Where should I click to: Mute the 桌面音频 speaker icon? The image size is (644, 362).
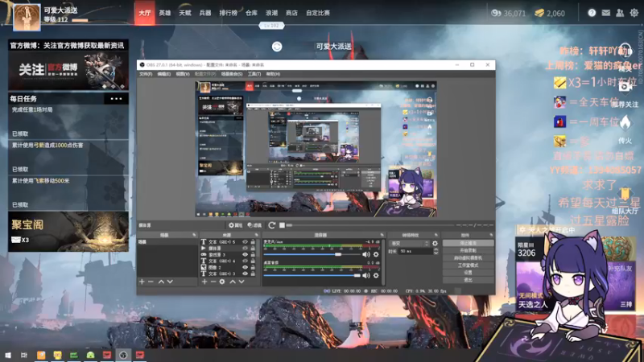(365, 276)
